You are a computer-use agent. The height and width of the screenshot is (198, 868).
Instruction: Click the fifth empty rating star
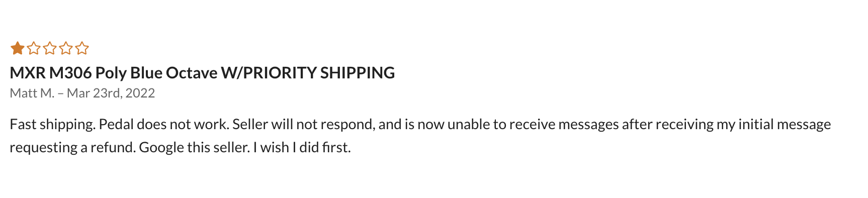pyautogui.click(x=82, y=48)
